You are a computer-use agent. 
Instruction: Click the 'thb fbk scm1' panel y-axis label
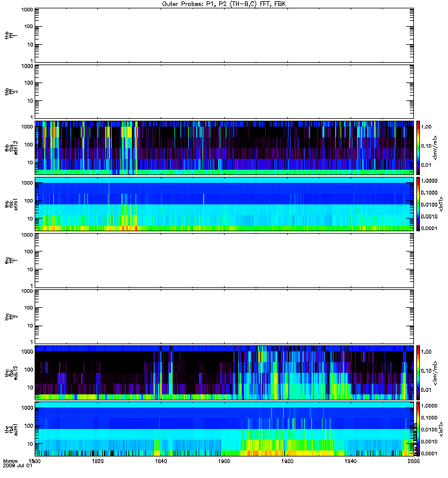point(11,204)
